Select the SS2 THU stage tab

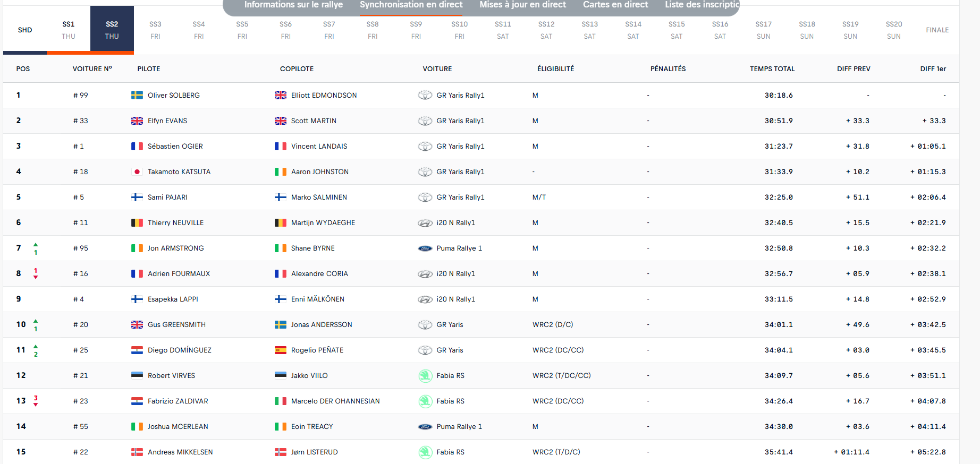[x=112, y=30]
